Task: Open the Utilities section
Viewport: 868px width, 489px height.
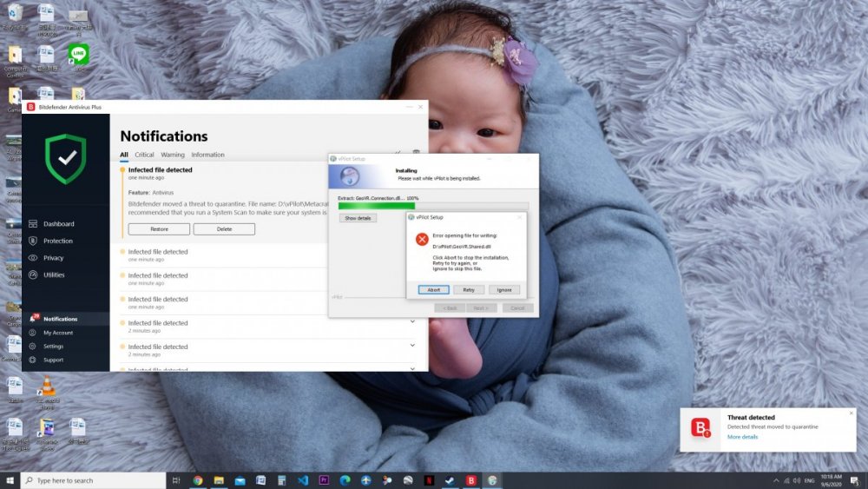Action: click(54, 274)
